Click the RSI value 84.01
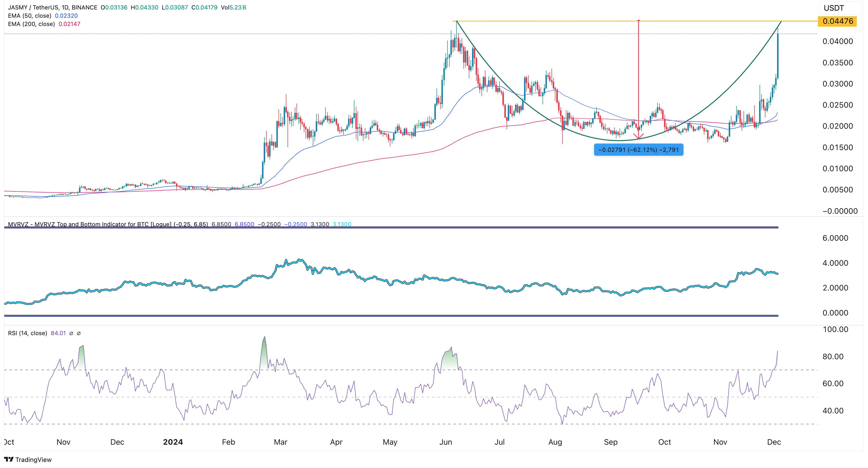This screenshot has height=468, width=868. coord(58,333)
